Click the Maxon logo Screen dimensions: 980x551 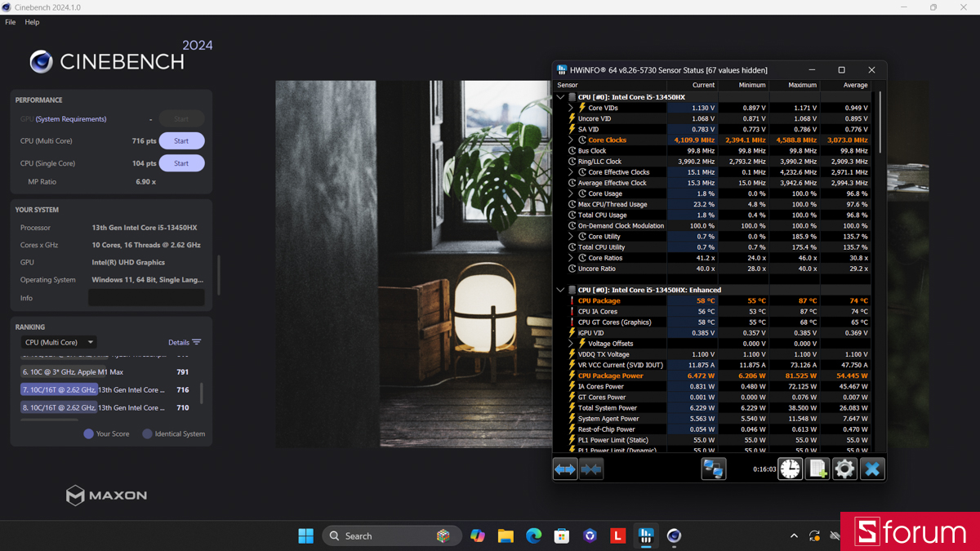106,495
